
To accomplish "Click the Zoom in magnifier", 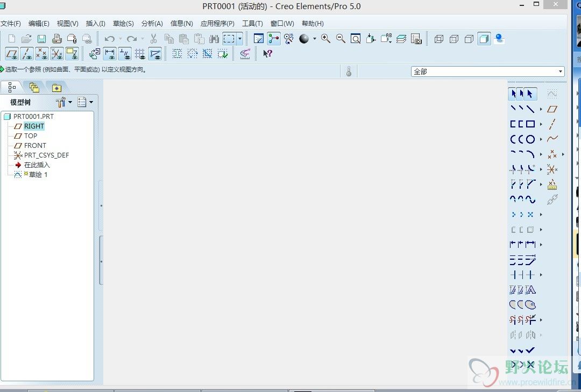I will [x=325, y=39].
